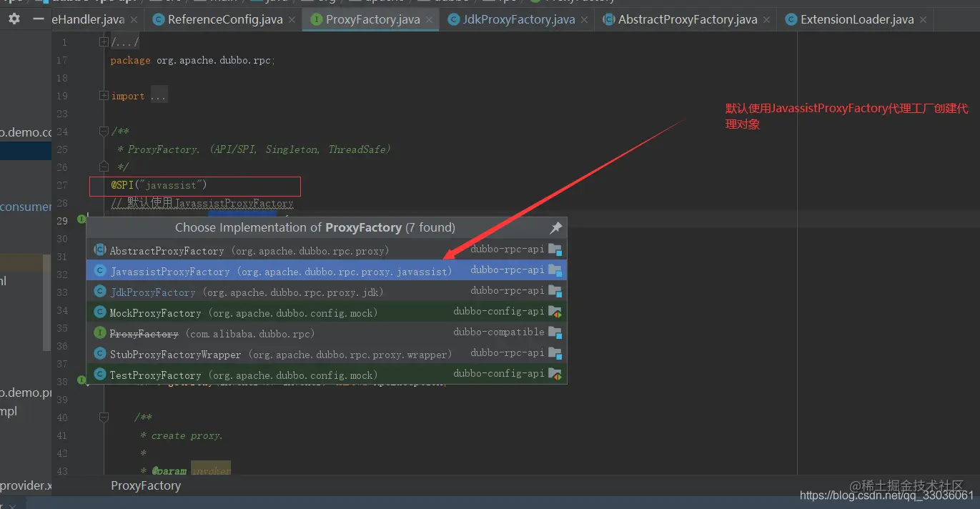Click the file icon on ReferenceConfig.java tab
Image resolution: width=980 pixels, height=509 pixels.
(x=157, y=19)
